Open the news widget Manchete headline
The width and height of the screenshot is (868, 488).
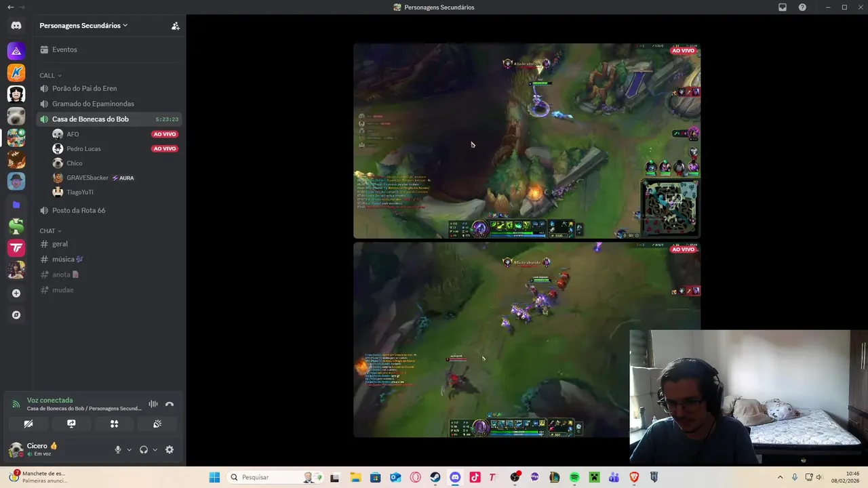(x=38, y=477)
